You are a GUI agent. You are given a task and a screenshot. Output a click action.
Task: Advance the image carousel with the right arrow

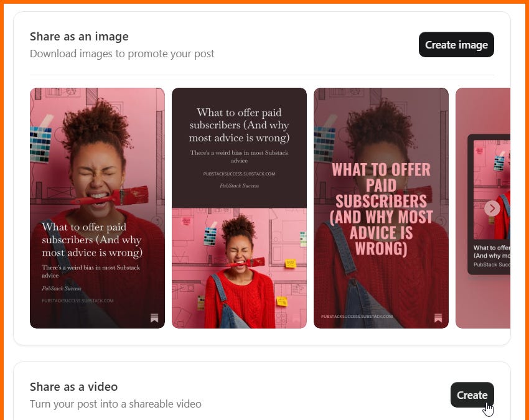tap(492, 208)
